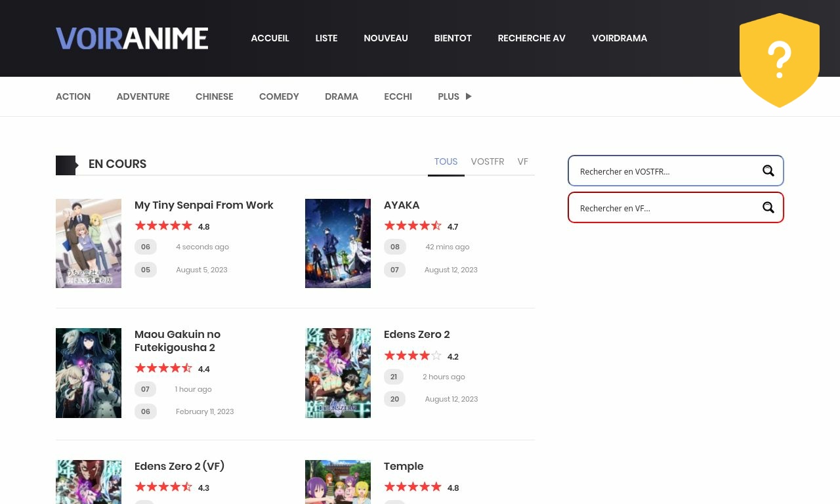
Task: Click the VOSTFR search input field
Action: (x=663, y=171)
